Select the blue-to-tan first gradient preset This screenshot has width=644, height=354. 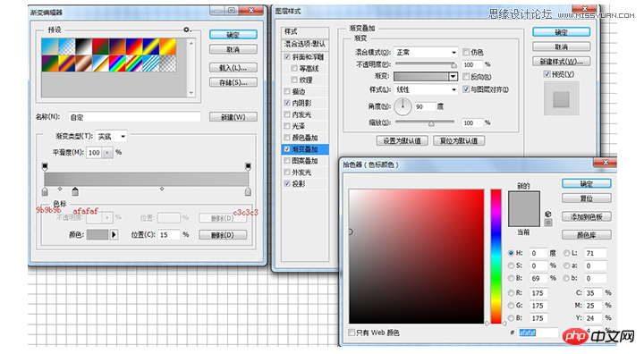[x=50, y=46]
